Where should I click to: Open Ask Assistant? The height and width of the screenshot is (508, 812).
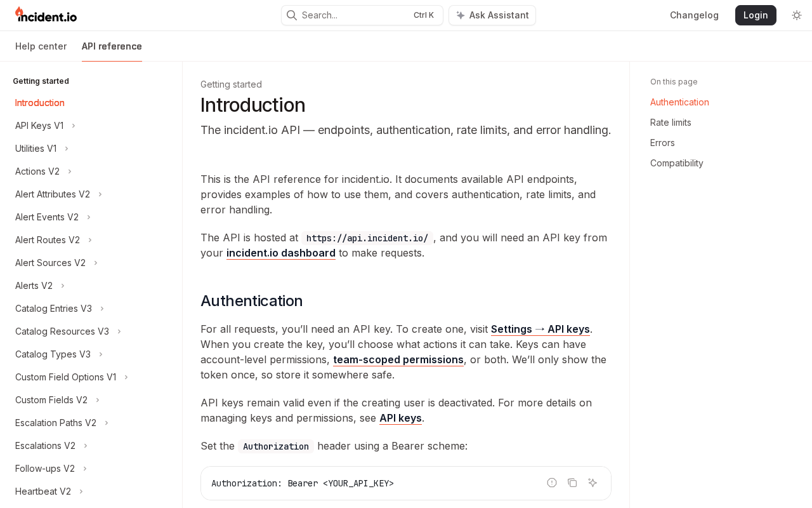[x=492, y=15]
